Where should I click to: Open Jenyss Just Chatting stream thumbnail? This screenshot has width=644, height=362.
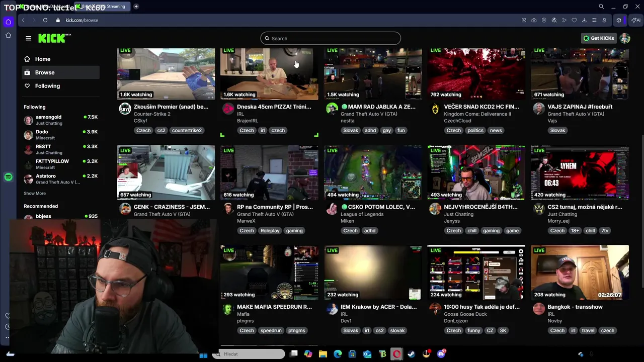pos(476,172)
